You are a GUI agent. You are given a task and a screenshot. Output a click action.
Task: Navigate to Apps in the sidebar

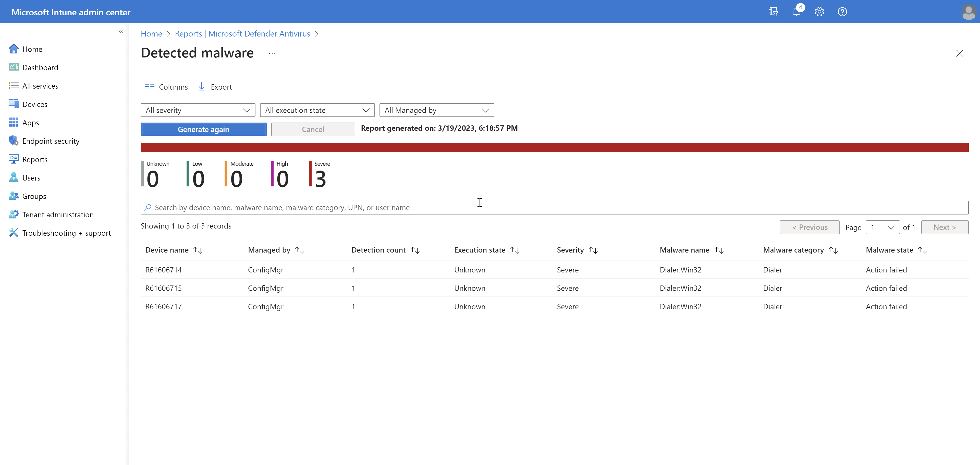point(30,123)
